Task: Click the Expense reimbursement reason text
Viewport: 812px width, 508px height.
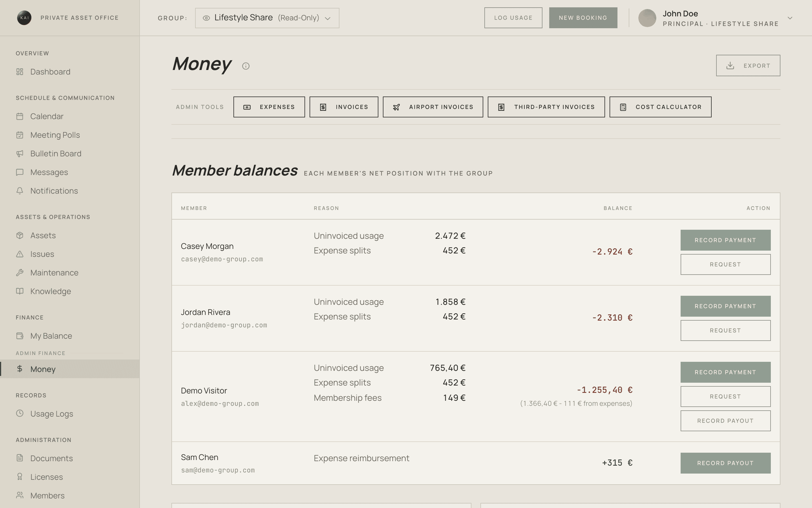Action: click(x=361, y=458)
